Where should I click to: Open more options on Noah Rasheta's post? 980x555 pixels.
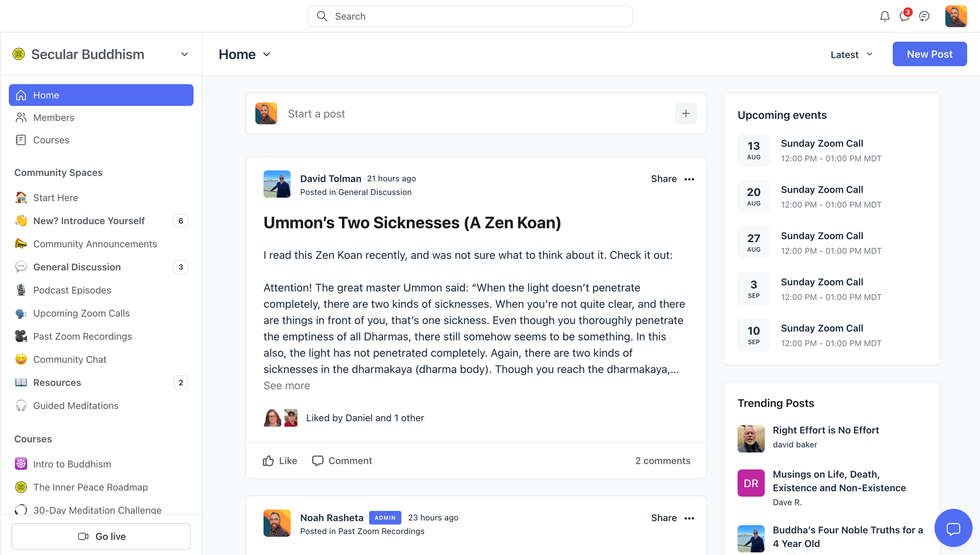tap(689, 518)
